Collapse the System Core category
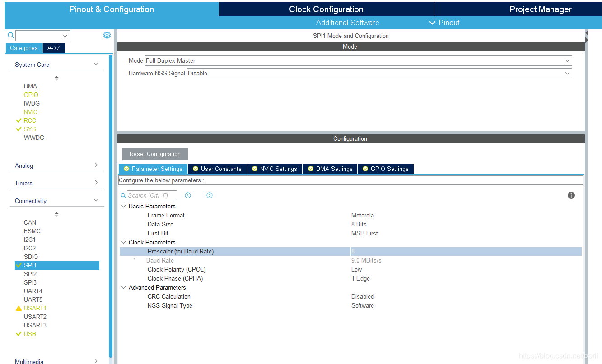Screen dimensions: 602x364 pos(96,64)
